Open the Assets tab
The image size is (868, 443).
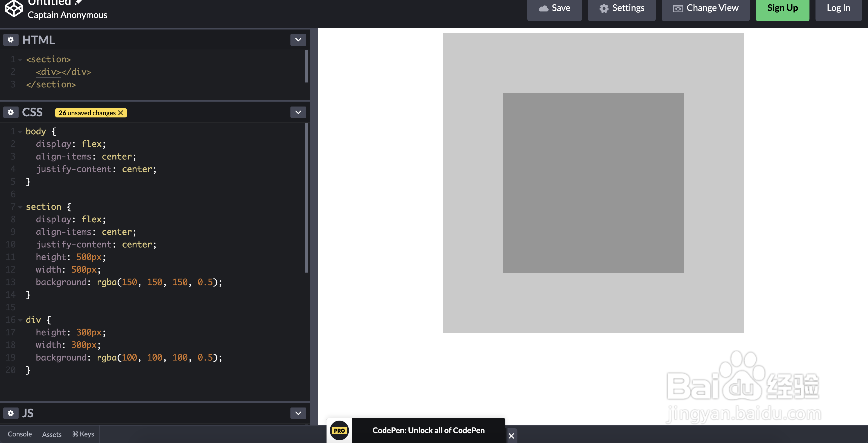click(x=52, y=434)
